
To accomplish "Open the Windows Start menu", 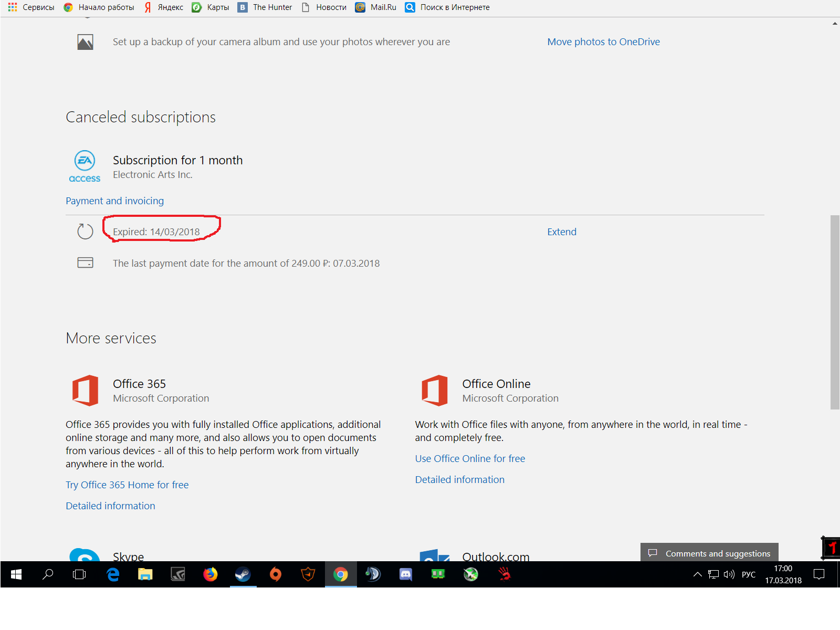I will [x=16, y=575].
